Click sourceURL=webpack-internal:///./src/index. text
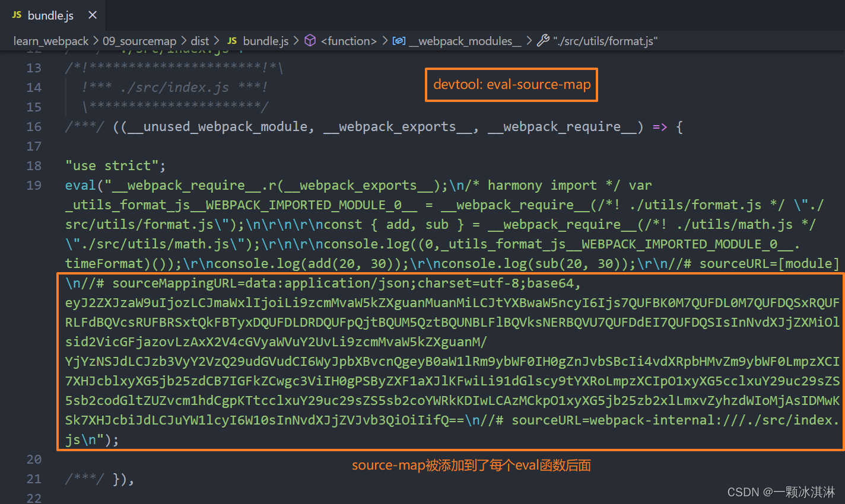 (x=676, y=420)
